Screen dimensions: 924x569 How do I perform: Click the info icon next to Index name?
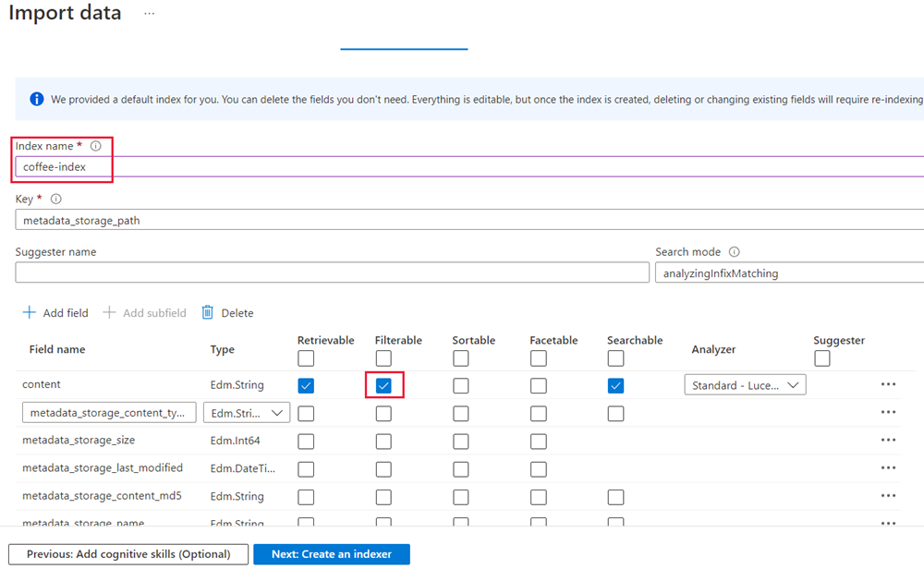pos(95,146)
